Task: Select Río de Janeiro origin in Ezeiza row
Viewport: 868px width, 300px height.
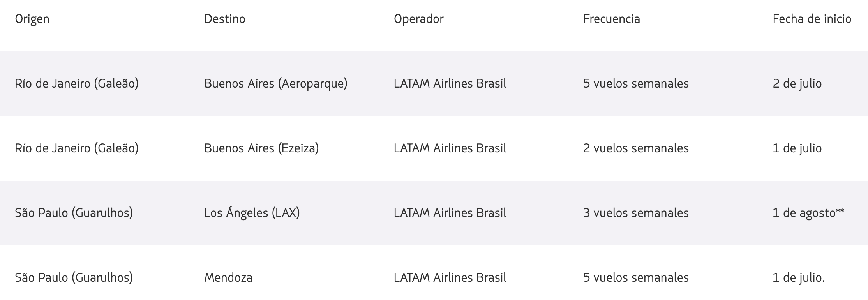Action: 77,148
